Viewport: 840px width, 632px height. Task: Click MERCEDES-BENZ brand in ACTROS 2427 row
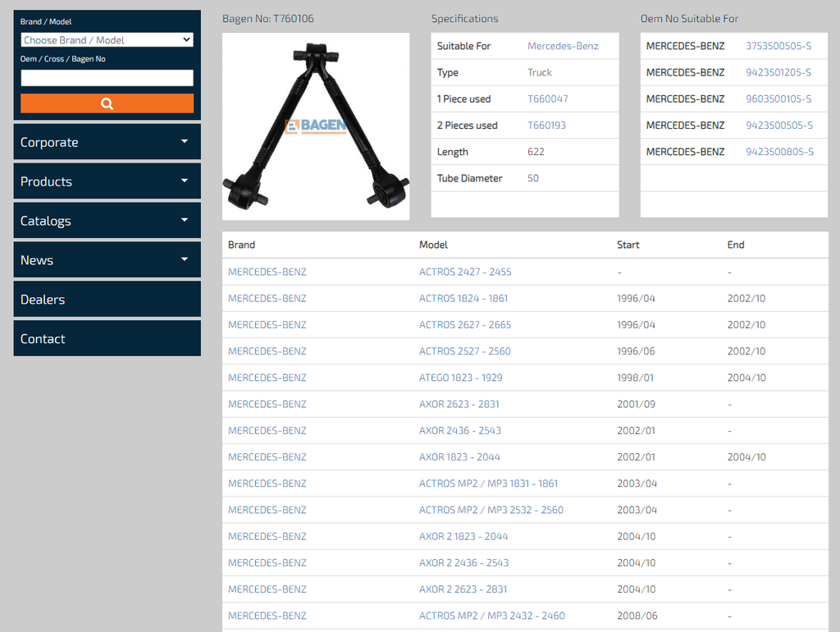pyautogui.click(x=267, y=272)
